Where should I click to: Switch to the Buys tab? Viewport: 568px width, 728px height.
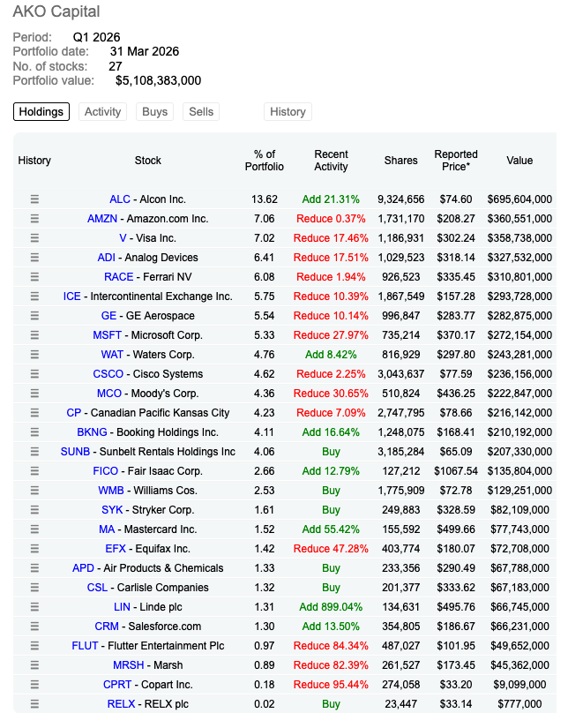(x=154, y=112)
